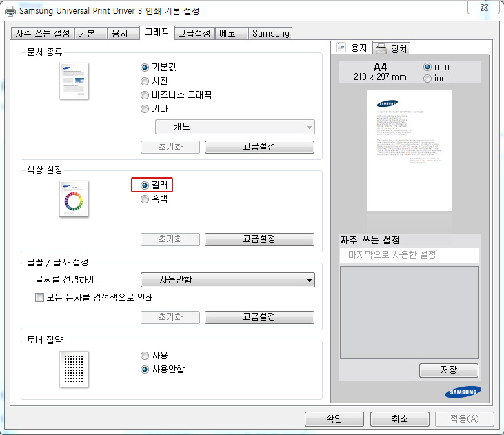Open the 기본 tab

coord(90,34)
